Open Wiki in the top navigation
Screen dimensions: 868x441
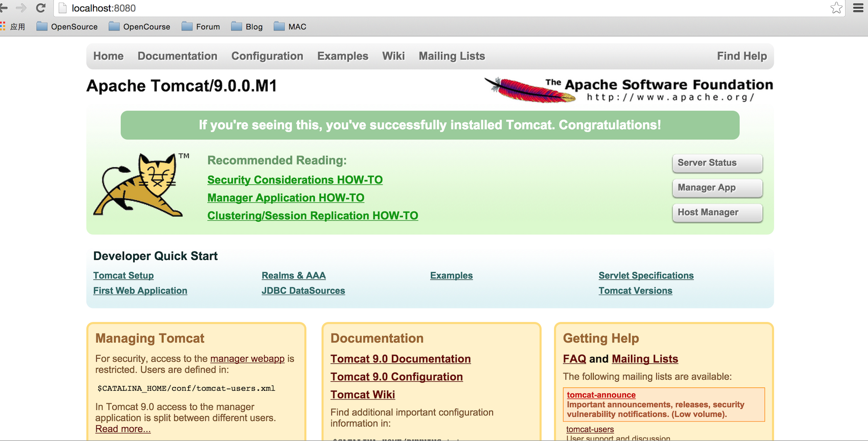(393, 56)
